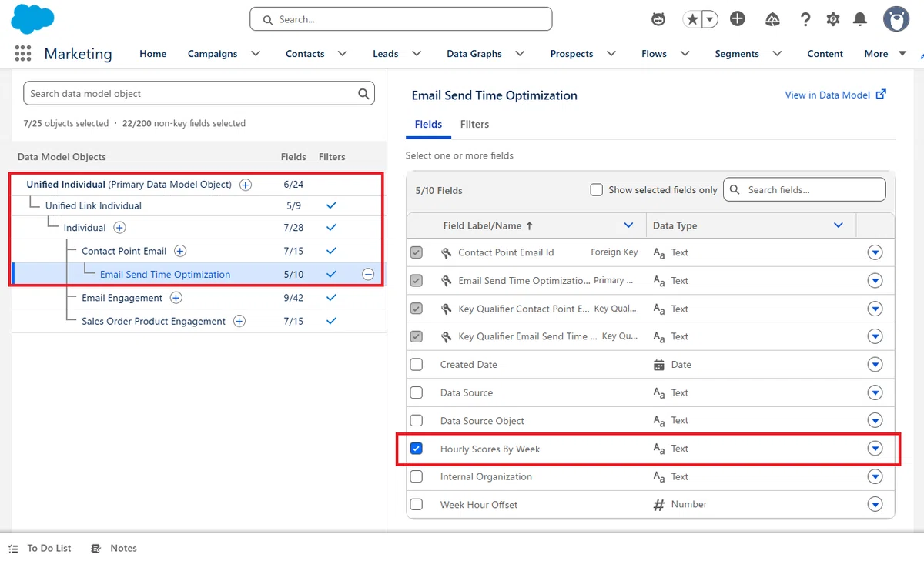This screenshot has width=924, height=561.
Task: Click the Salesforce cloud logo
Action: coord(32,18)
